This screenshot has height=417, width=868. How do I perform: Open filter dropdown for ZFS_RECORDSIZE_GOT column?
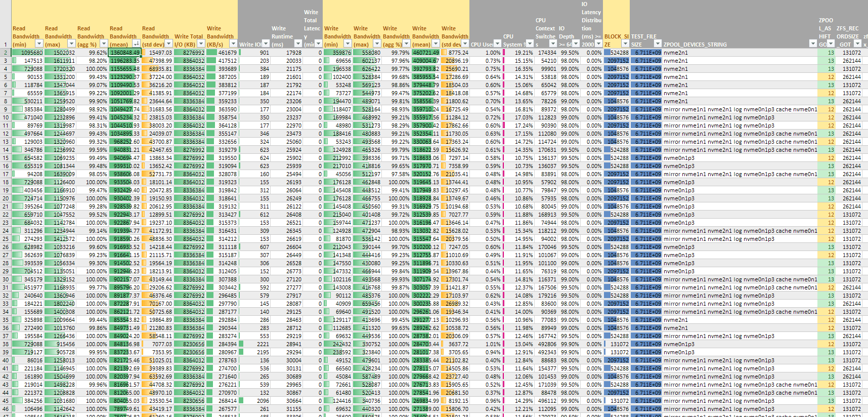click(857, 44)
